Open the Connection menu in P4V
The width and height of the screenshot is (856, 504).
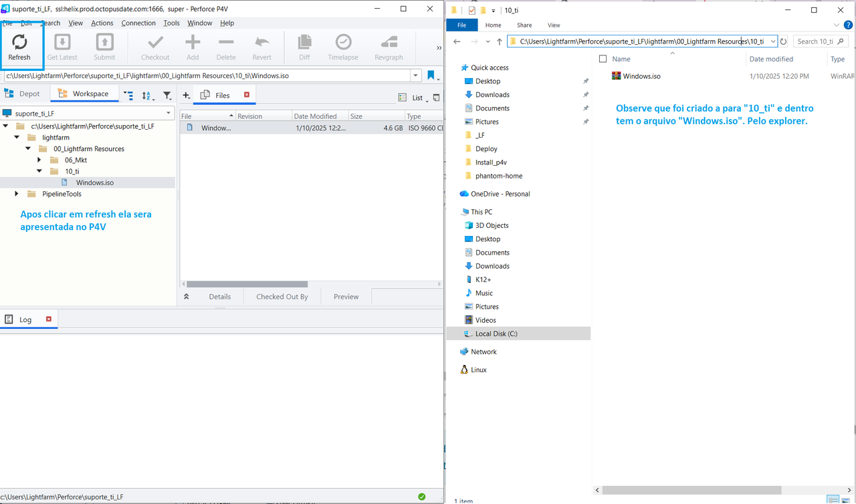138,23
